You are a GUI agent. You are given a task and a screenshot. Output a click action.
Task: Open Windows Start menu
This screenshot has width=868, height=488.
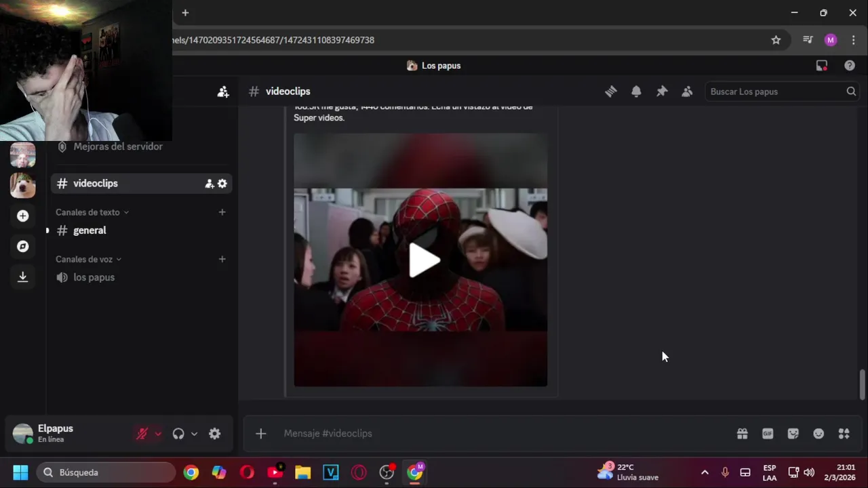click(20, 472)
